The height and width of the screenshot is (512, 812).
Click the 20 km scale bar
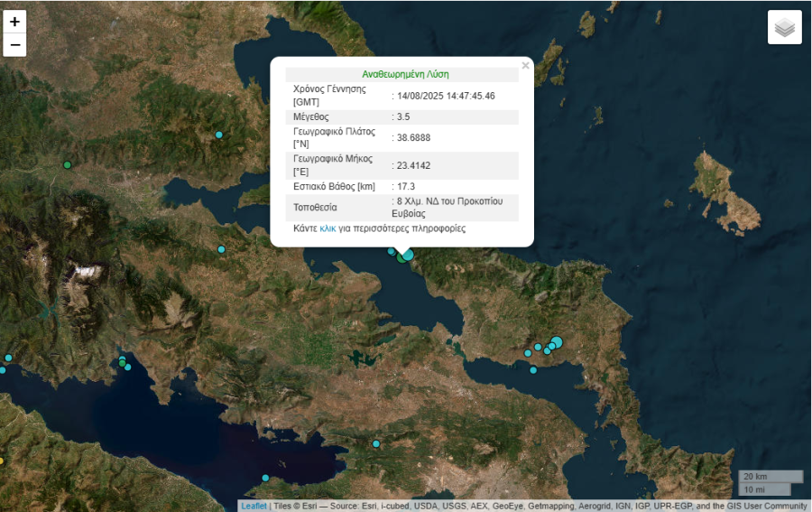(x=770, y=476)
